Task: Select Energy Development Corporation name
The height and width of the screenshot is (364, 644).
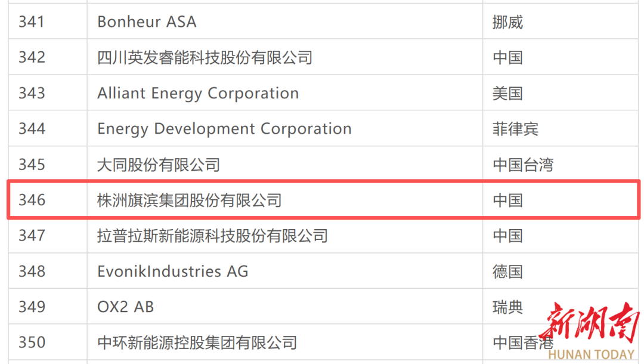Action: tap(224, 129)
